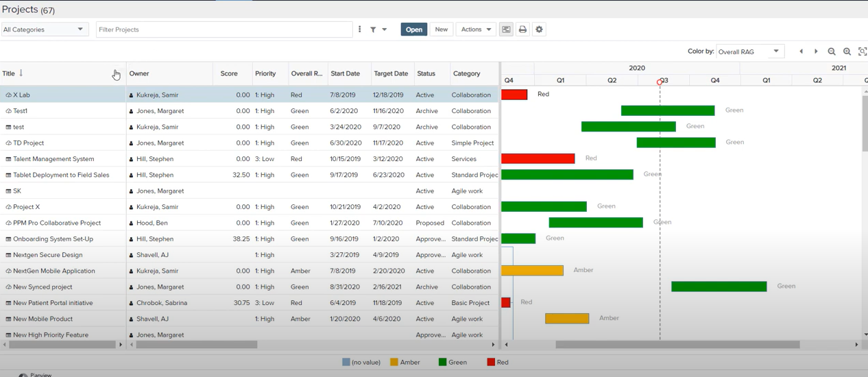Click the Chrobok, Sabrina owner cell
Screen dimensions: 868x377
pyautogui.click(x=162, y=303)
